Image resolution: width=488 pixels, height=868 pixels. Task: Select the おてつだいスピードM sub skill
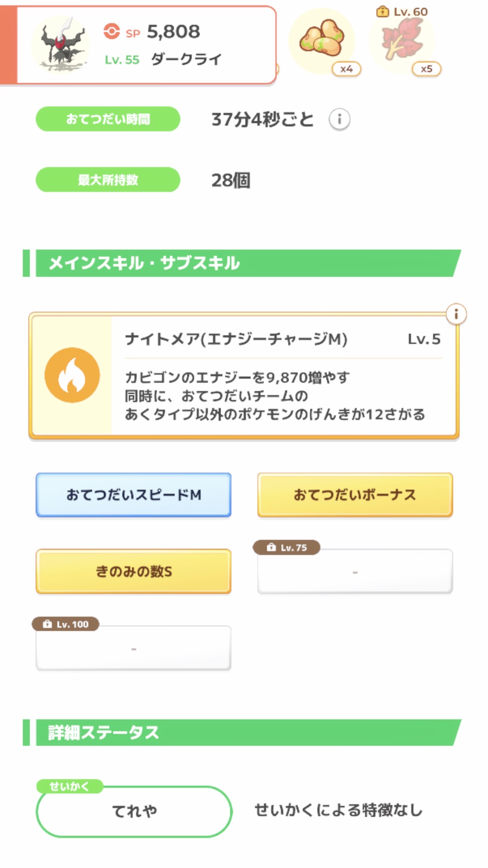(134, 495)
